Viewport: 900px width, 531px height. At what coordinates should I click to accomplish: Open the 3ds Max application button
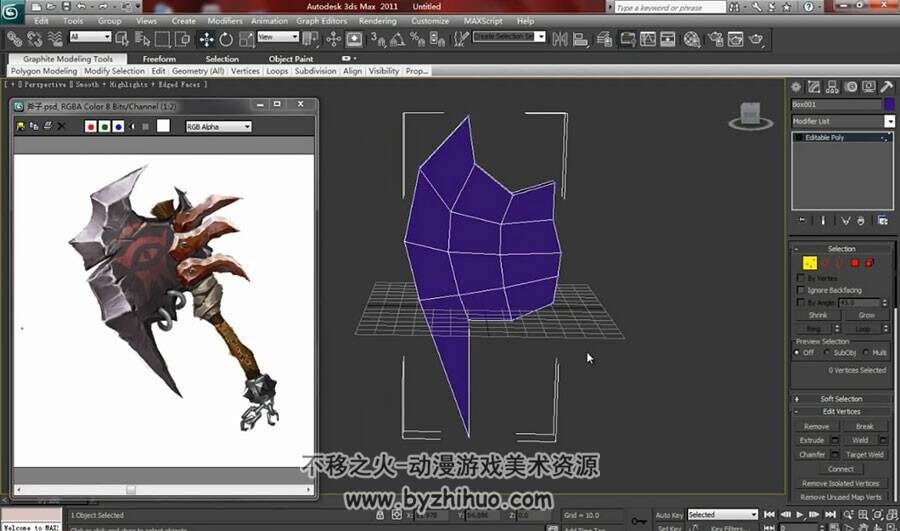coord(12,12)
